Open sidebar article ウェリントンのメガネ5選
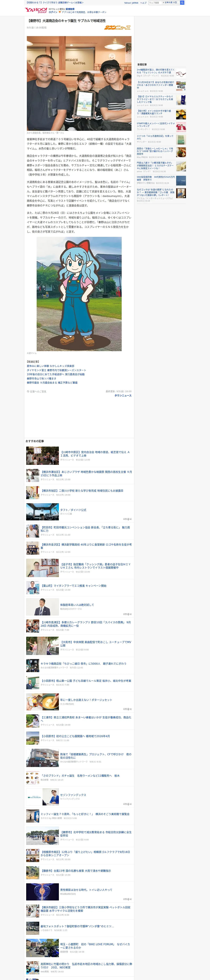 pos(156,71)
